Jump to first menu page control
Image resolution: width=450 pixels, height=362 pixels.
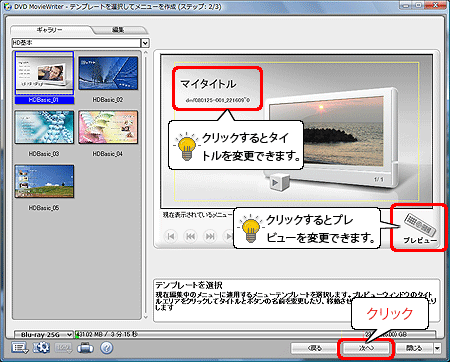pos(171,236)
